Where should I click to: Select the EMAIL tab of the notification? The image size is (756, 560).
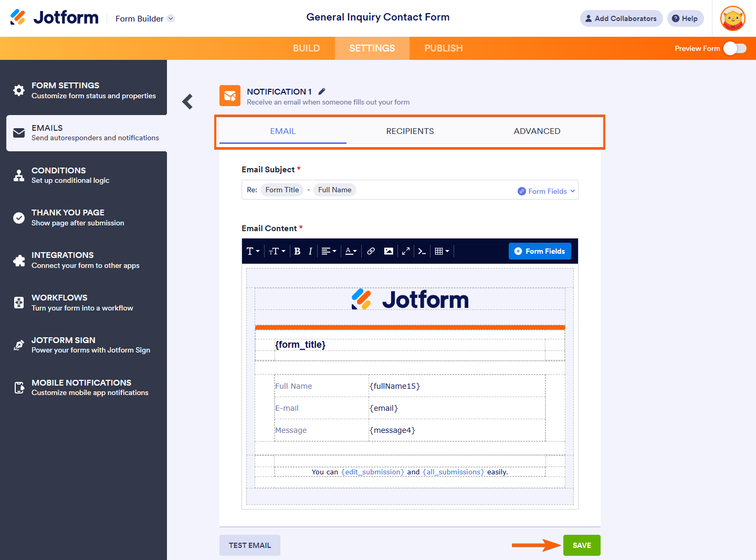pos(283,131)
